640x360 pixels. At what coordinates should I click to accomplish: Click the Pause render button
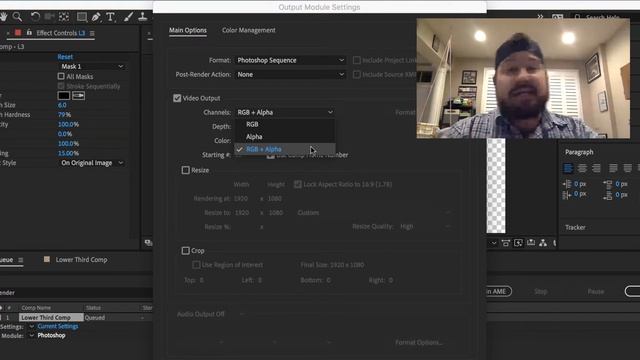pyautogui.click(x=596, y=291)
